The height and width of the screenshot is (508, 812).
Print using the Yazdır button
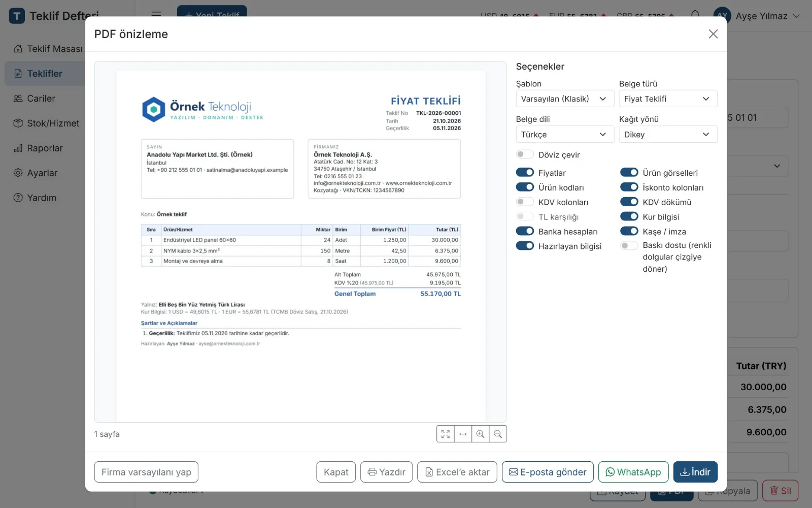click(387, 472)
